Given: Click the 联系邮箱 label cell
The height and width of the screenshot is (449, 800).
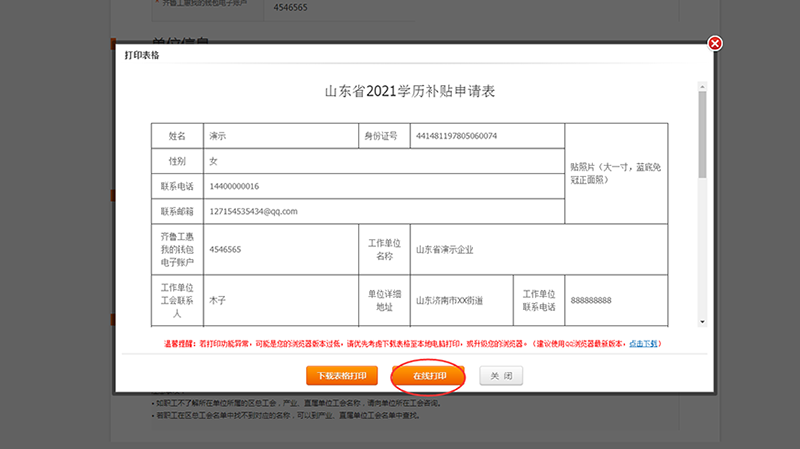Looking at the screenshot, I should 177,211.
